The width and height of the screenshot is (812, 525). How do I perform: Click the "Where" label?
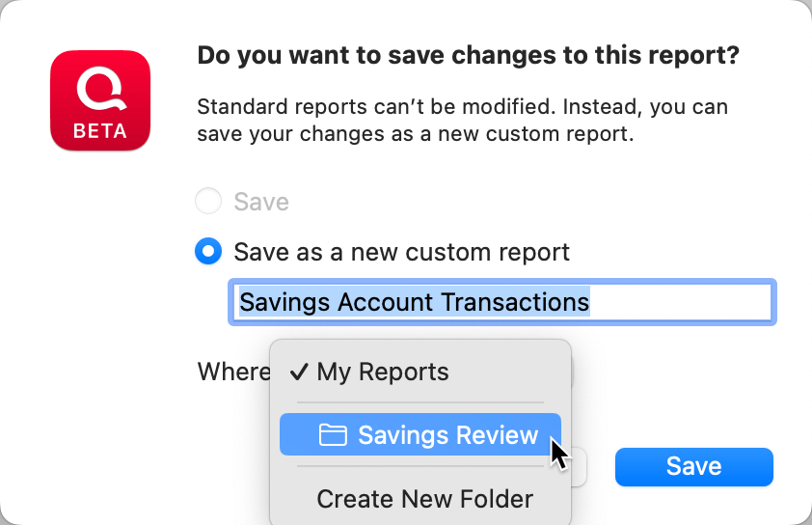click(x=232, y=373)
